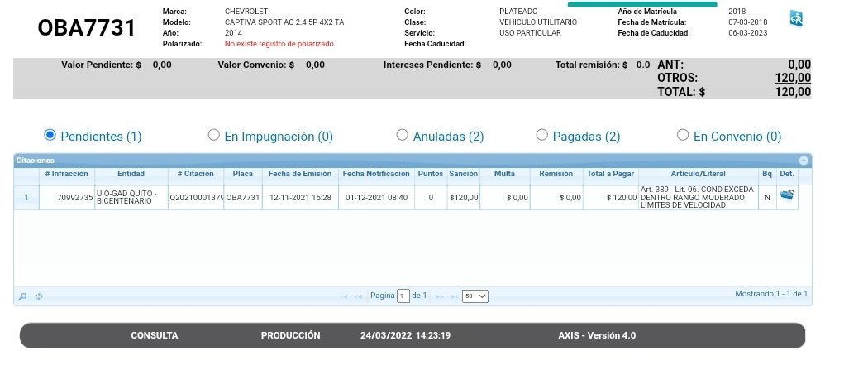Sort by Remisión column header

tap(556, 174)
